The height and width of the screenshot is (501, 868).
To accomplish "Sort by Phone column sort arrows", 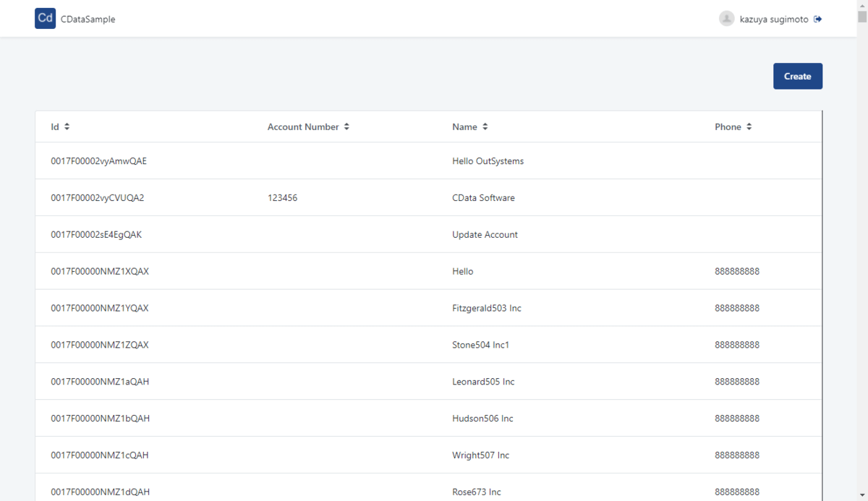I will (x=749, y=127).
